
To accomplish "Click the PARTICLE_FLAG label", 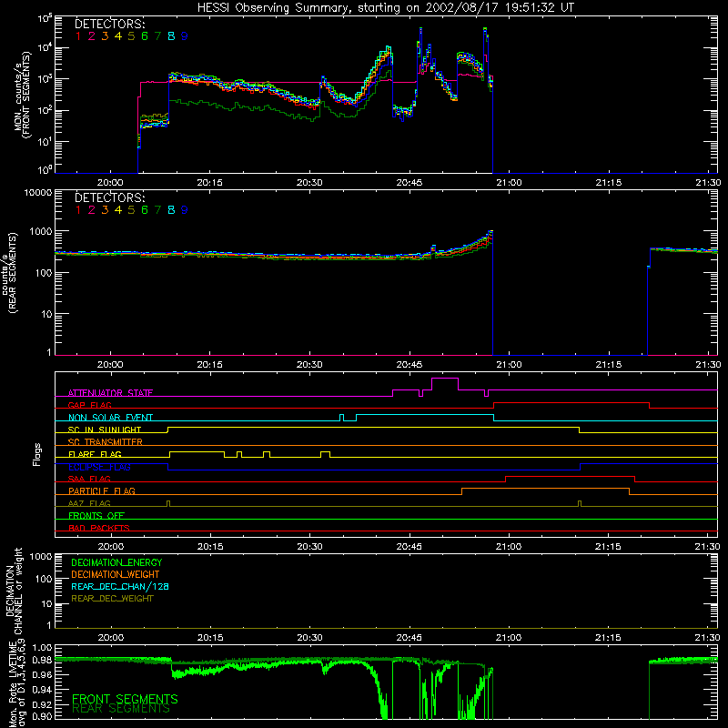I will point(102,490).
